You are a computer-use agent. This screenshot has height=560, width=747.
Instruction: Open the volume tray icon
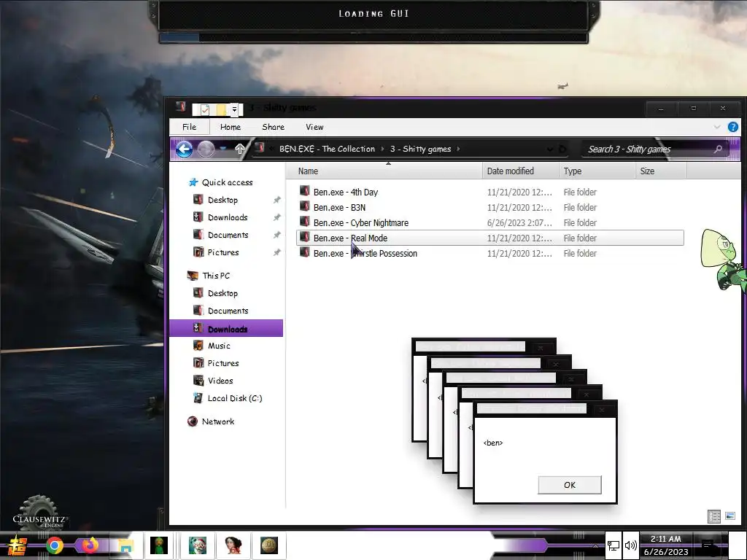coord(631,545)
